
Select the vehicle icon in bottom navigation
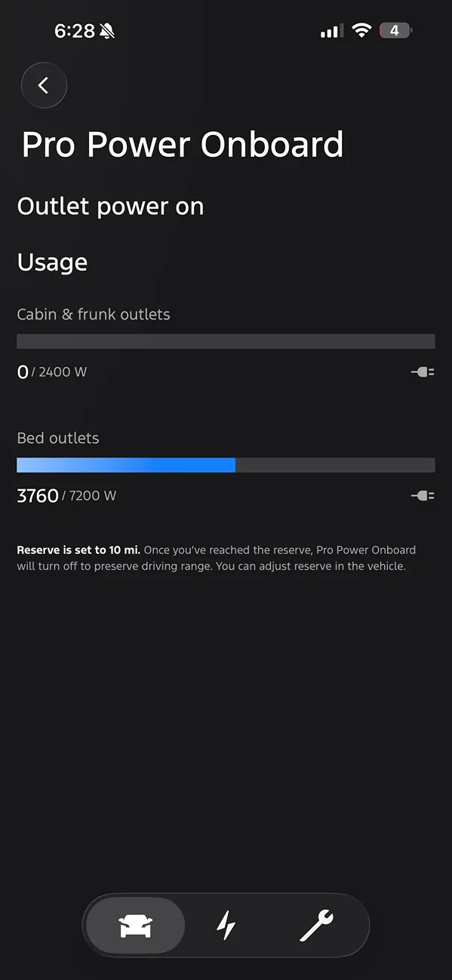pos(134,925)
